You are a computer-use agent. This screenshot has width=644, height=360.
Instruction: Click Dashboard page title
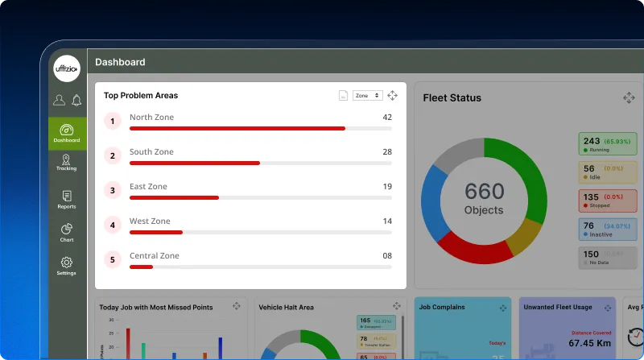point(120,62)
